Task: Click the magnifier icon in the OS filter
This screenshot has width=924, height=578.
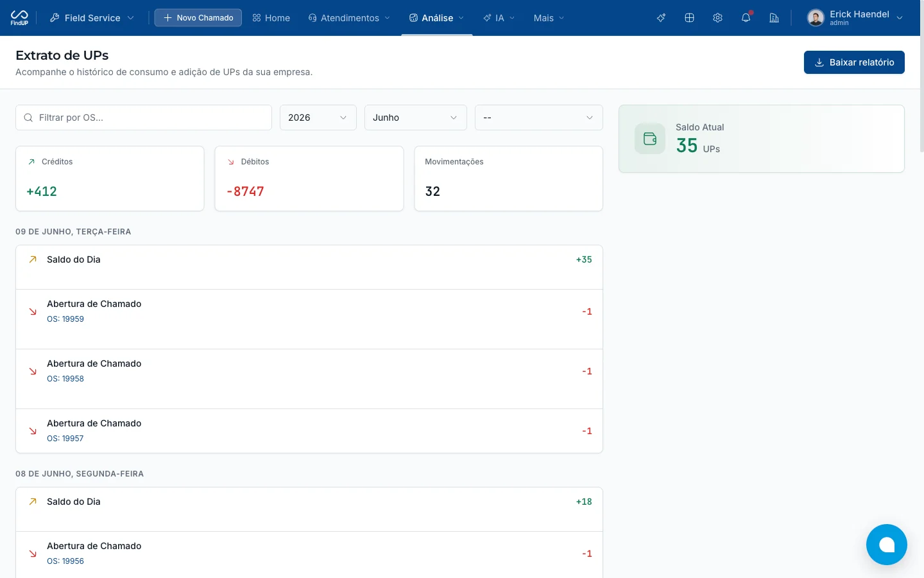Action: click(28, 118)
